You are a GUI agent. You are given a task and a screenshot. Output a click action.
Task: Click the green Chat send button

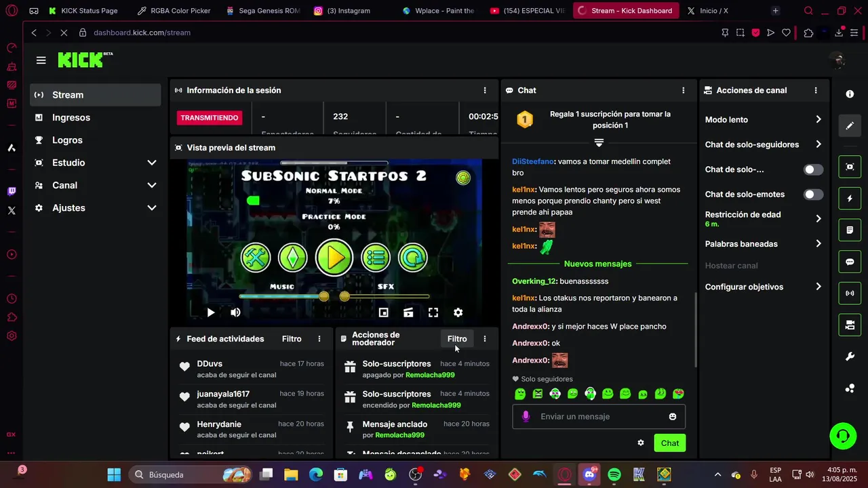tap(670, 443)
